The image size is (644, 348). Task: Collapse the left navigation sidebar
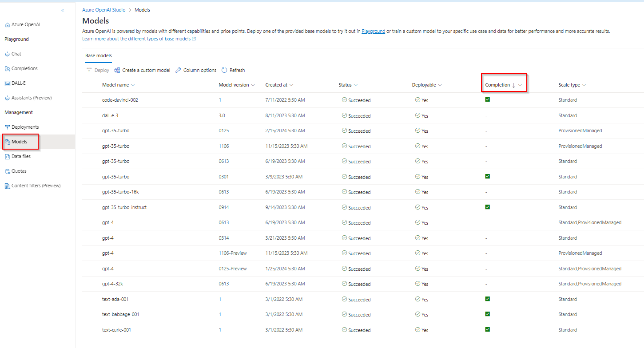pyautogui.click(x=62, y=9)
